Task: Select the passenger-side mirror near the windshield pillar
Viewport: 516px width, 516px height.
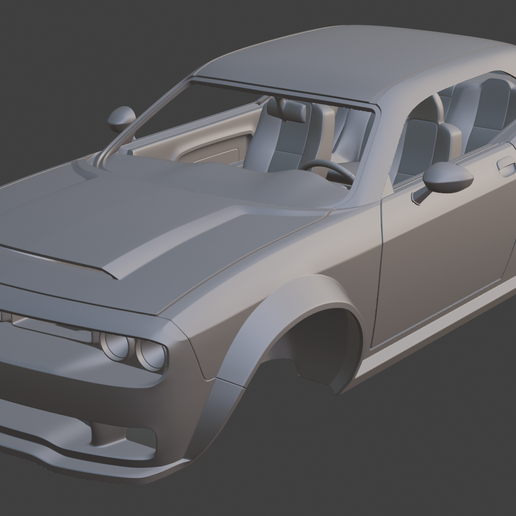Action: tap(122, 119)
